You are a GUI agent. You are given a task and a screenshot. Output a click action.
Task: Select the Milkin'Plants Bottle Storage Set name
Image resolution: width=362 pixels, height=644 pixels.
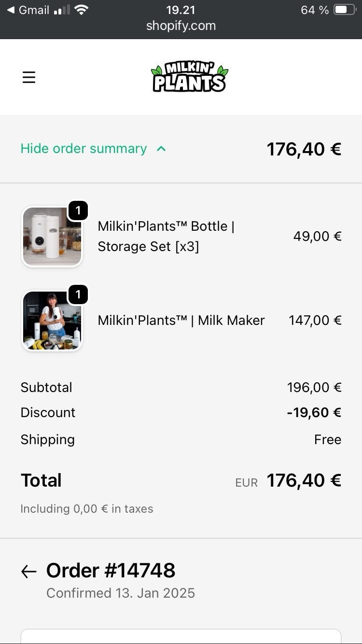(x=166, y=236)
